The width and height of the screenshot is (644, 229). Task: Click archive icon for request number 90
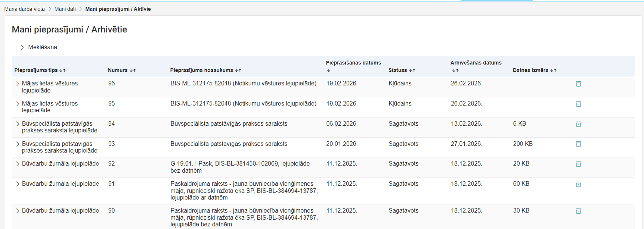pos(578,211)
